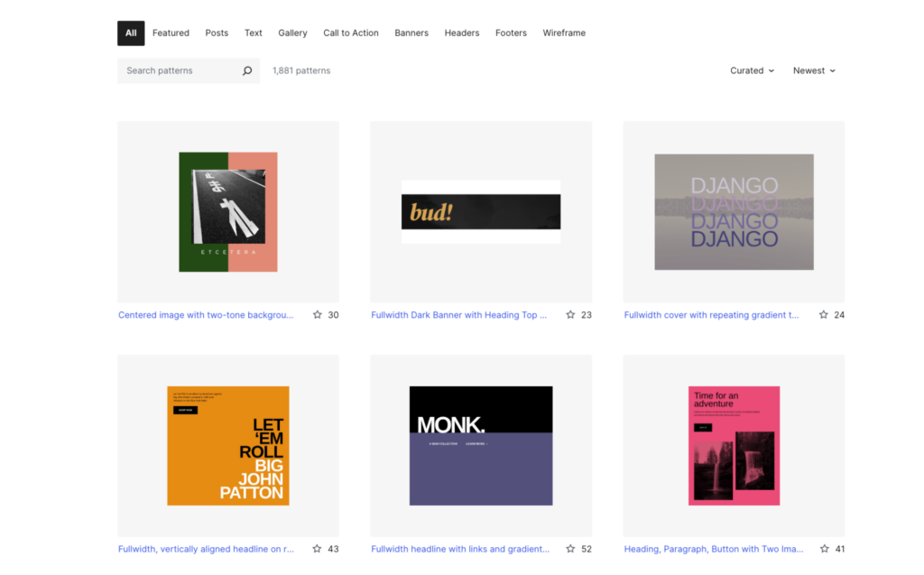Viewport: 924px width, 575px height.
Task: Star the Fullwidth Dark Banner pattern
Action: [570, 315]
